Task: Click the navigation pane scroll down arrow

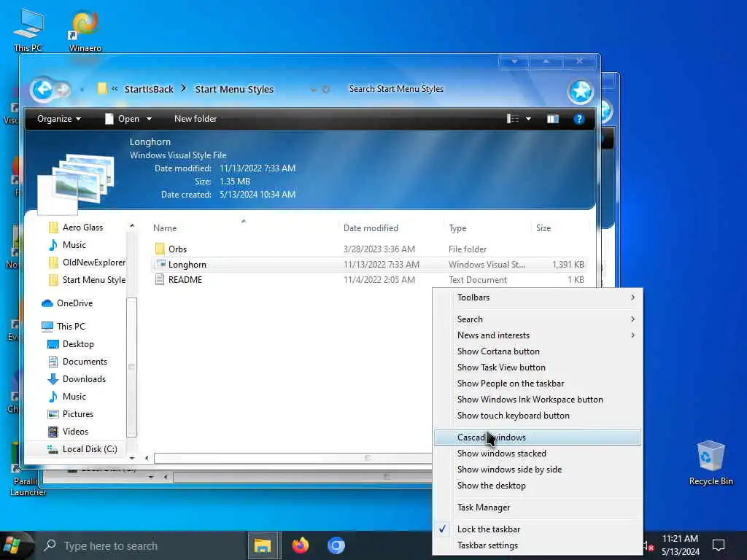Action: click(132, 458)
